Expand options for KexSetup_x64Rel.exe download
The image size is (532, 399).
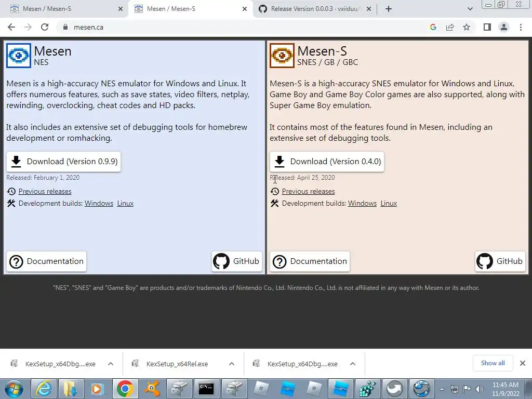point(232,364)
